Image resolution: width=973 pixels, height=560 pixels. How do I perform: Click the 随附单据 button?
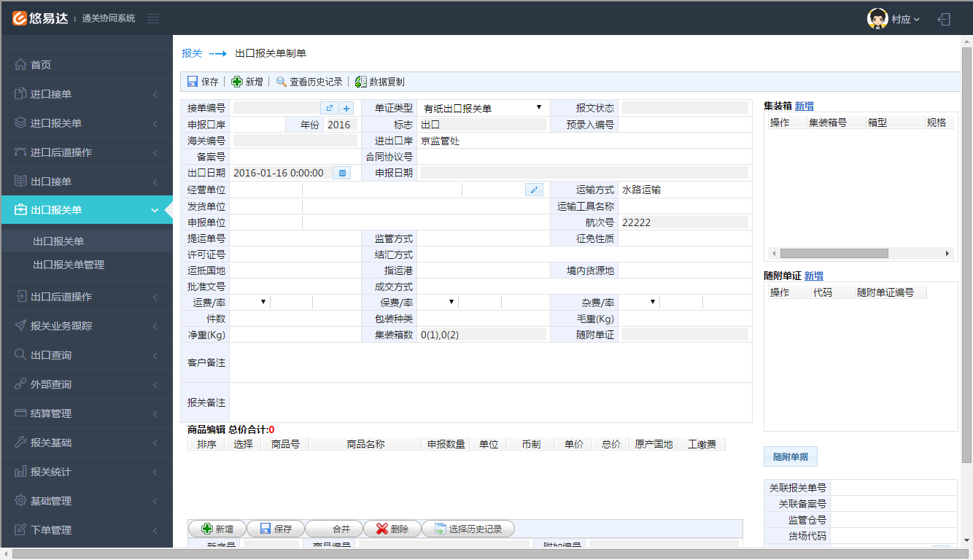[x=790, y=457]
